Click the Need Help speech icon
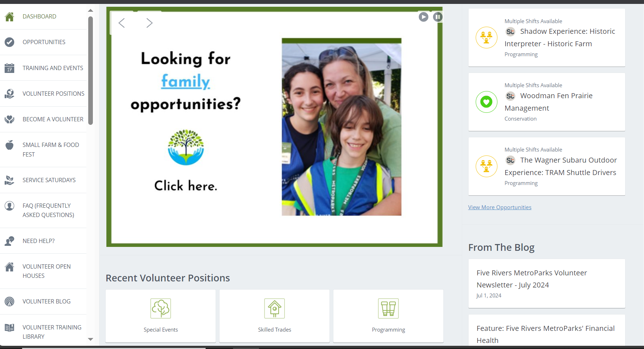The image size is (644, 349). tap(10, 241)
